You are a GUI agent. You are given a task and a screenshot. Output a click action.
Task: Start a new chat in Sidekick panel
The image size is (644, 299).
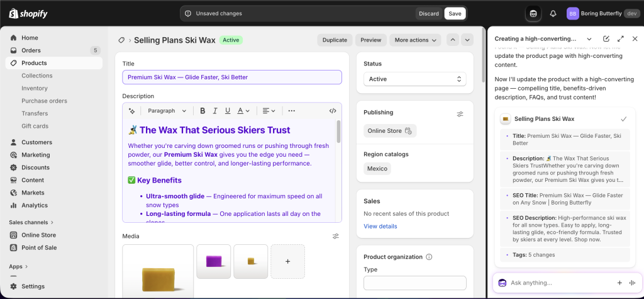click(606, 39)
